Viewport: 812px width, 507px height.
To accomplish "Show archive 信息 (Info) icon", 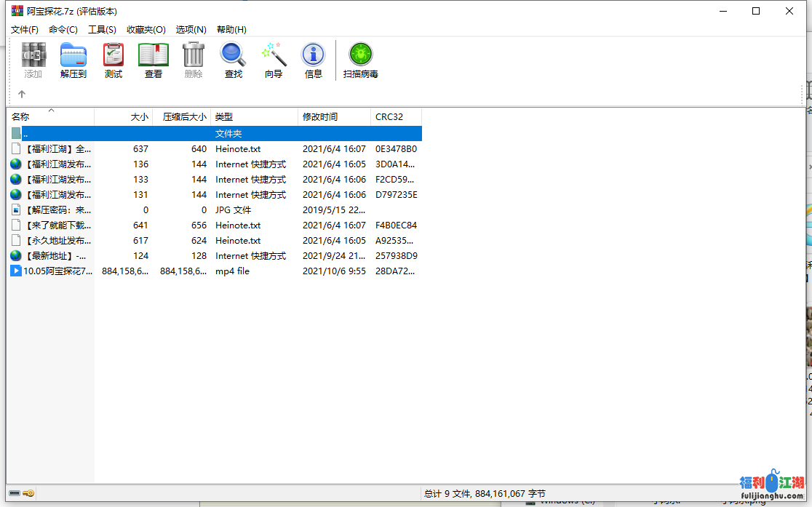I will pos(313,60).
